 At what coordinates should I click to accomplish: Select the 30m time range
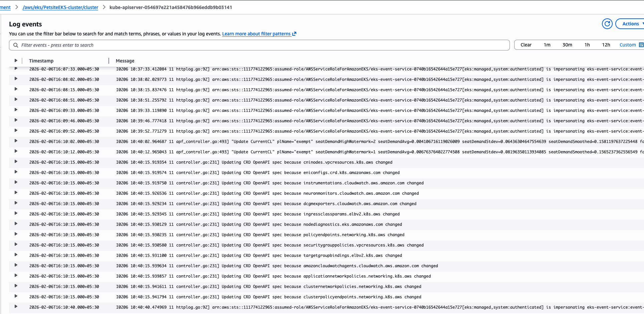point(567,45)
